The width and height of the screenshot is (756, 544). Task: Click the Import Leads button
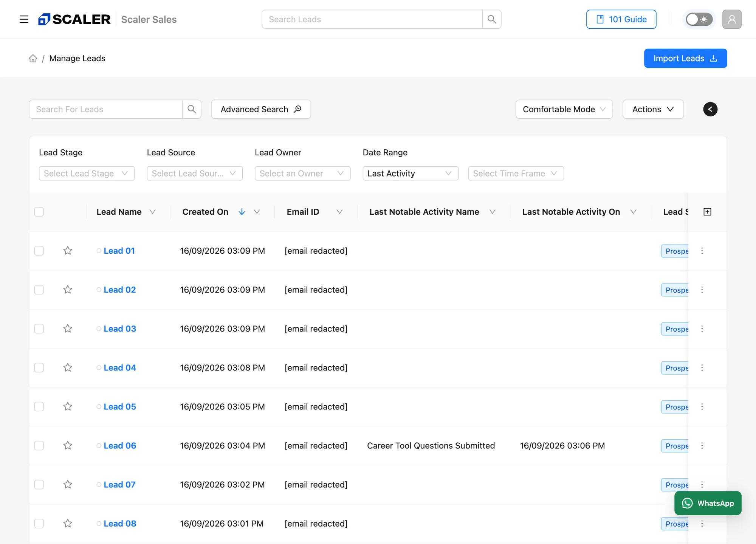coord(685,58)
